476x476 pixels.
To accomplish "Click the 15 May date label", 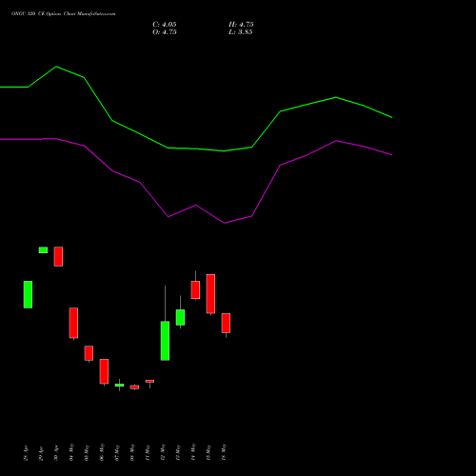I will tap(208, 452).
